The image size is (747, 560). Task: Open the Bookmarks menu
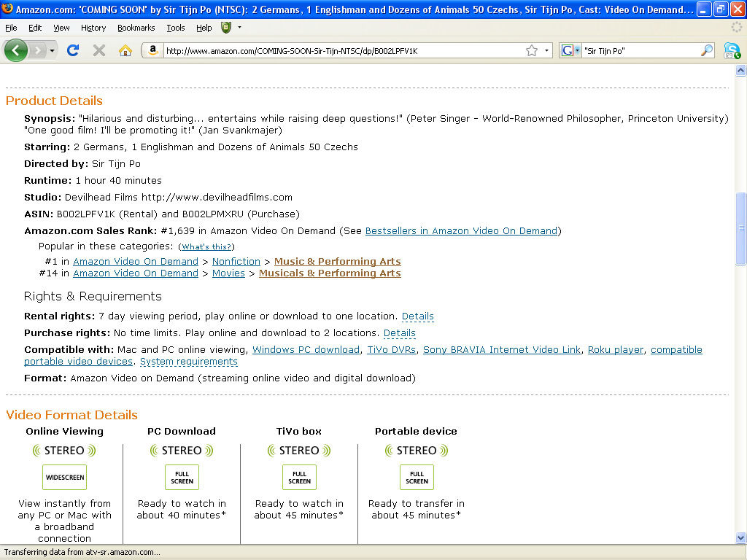[136, 28]
